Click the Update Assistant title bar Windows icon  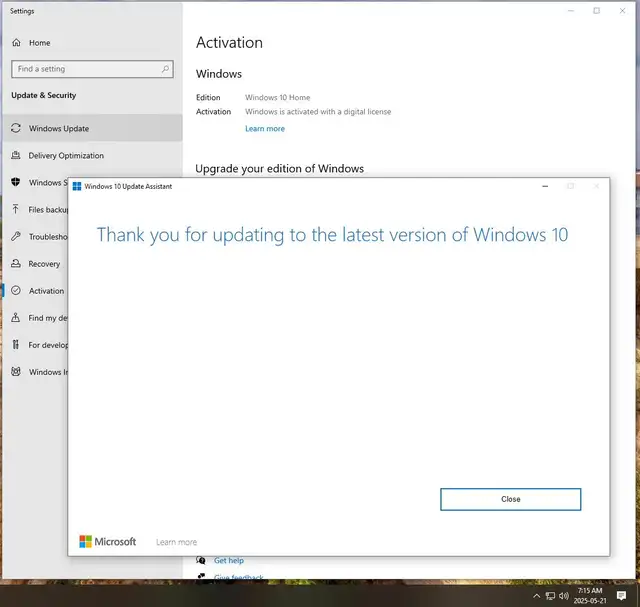click(77, 186)
